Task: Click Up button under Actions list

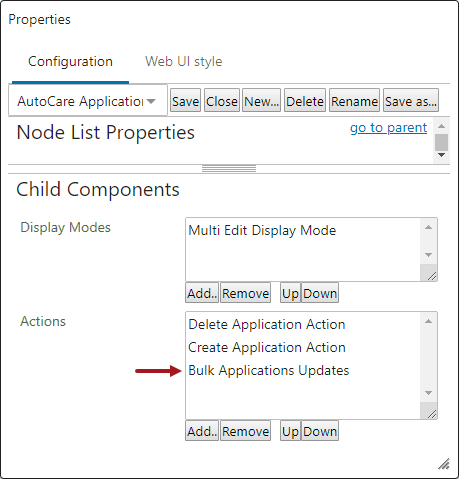Action: click(290, 431)
